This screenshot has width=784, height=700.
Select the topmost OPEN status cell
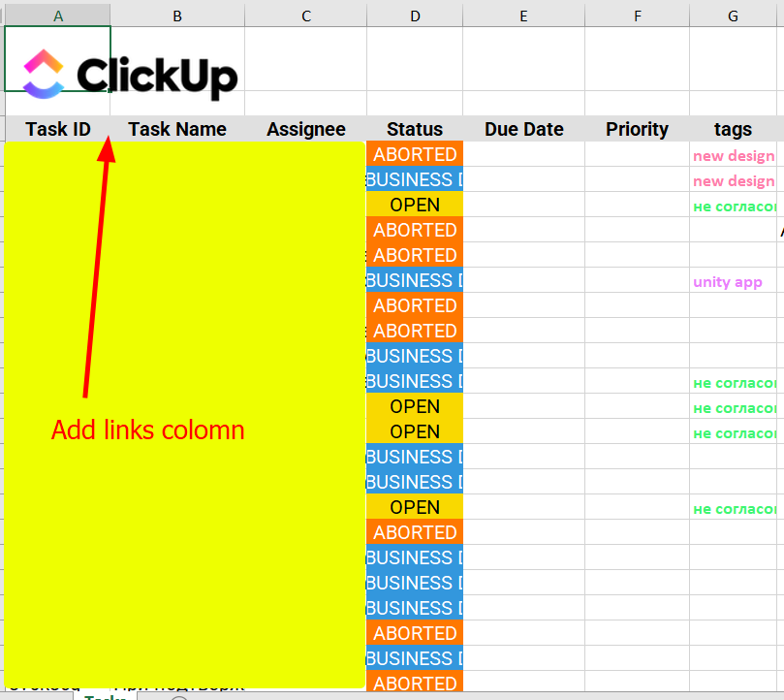415,205
